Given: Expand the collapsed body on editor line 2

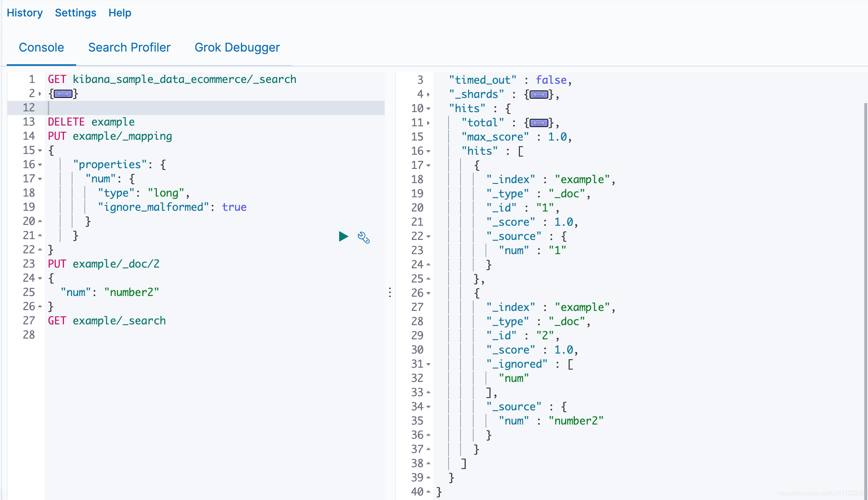Looking at the screenshot, I should coord(63,94).
